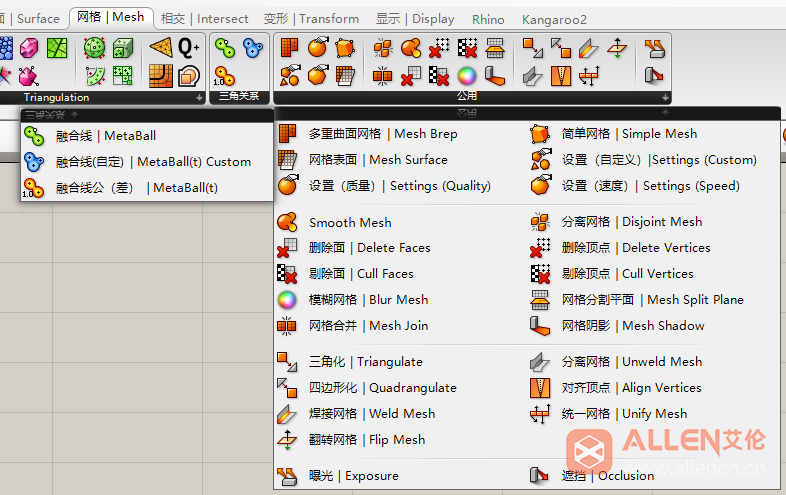Click the Delete Faces icon in the ribbon
786x495 pixels.
(x=411, y=76)
